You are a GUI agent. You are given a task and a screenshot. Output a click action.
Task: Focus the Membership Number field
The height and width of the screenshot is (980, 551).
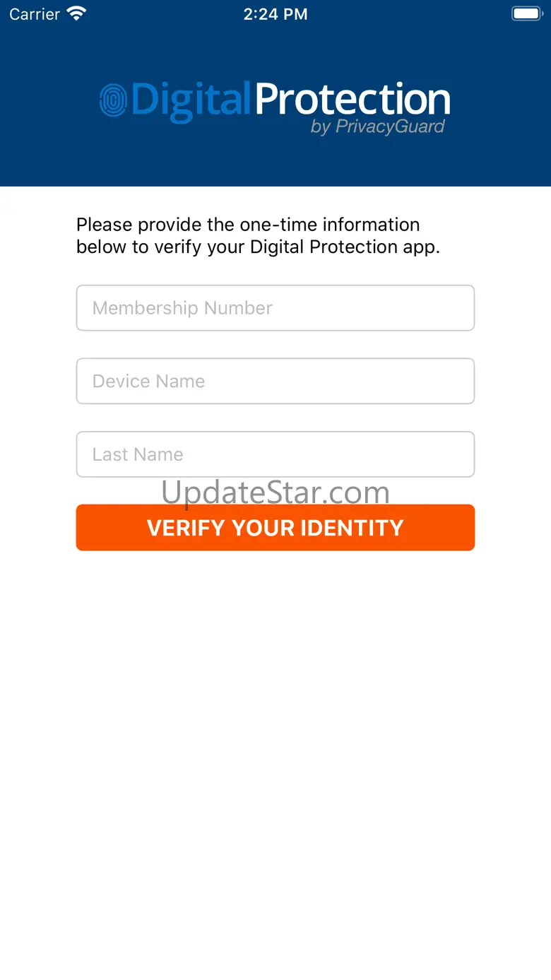275,308
